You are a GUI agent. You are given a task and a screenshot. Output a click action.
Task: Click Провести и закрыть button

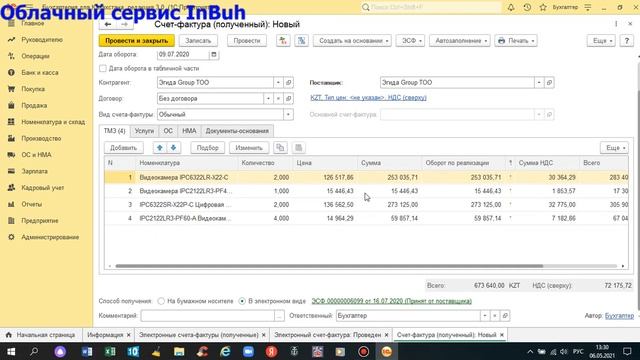coord(137,41)
